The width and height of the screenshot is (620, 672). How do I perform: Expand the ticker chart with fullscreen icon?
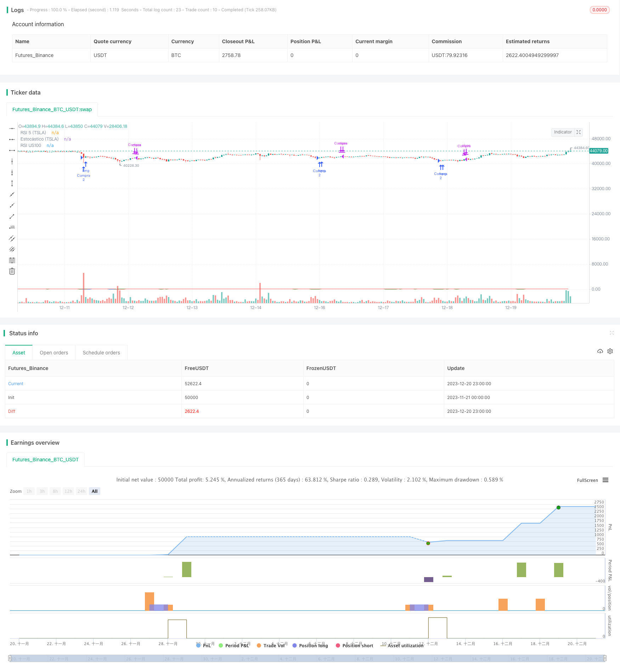[x=579, y=132]
